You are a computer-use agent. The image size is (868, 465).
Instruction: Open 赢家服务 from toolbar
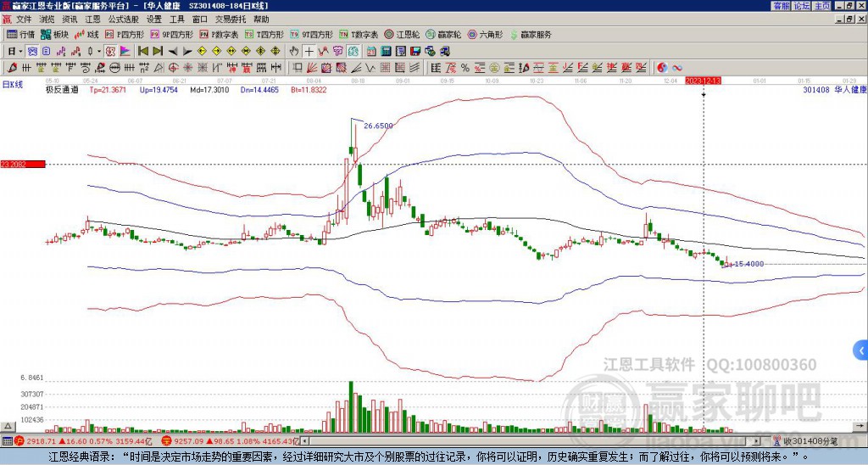click(x=531, y=34)
